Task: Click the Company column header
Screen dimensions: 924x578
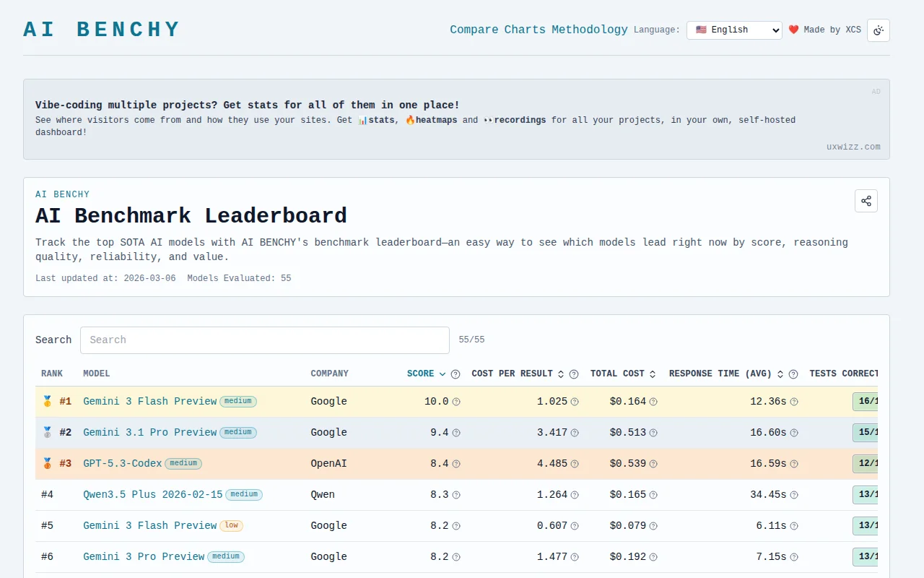Action: click(x=330, y=374)
